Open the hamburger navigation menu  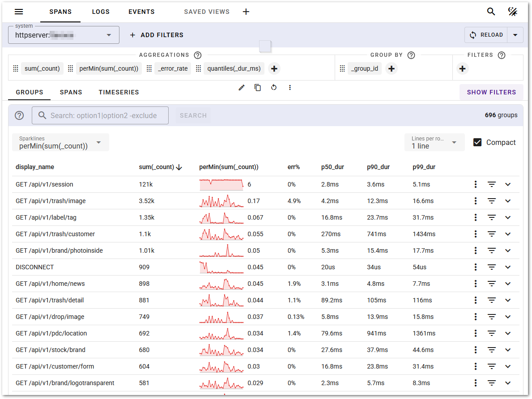(19, 12)
